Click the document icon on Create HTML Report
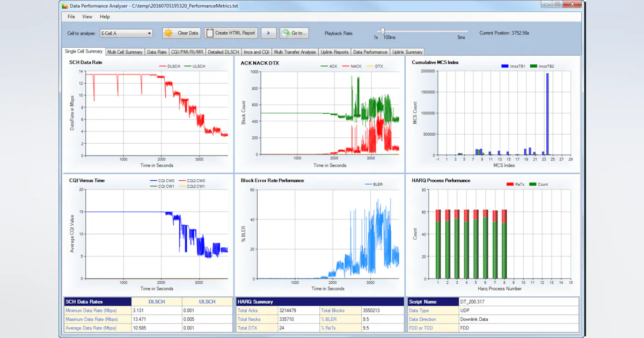The image size is (644, 338). coord(210,33)
